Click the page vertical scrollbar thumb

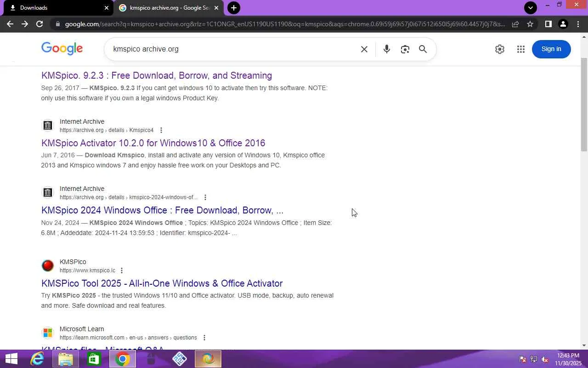584,105
